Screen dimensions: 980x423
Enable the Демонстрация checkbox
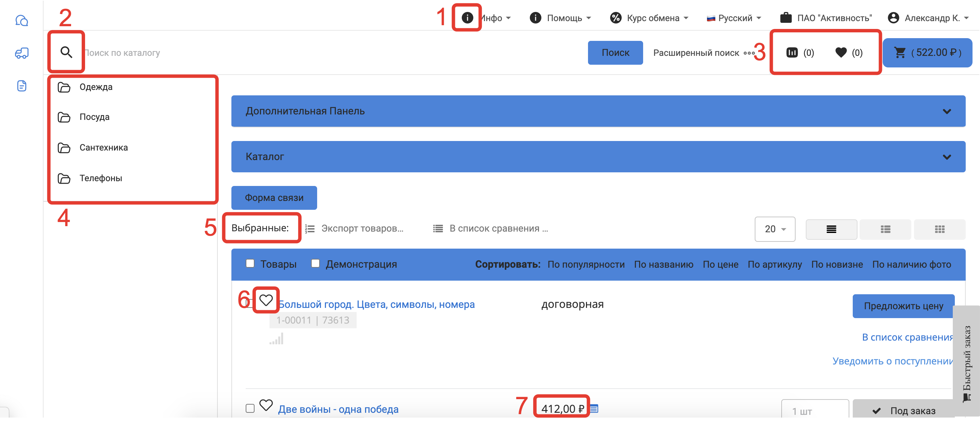(x=315, y=264)
